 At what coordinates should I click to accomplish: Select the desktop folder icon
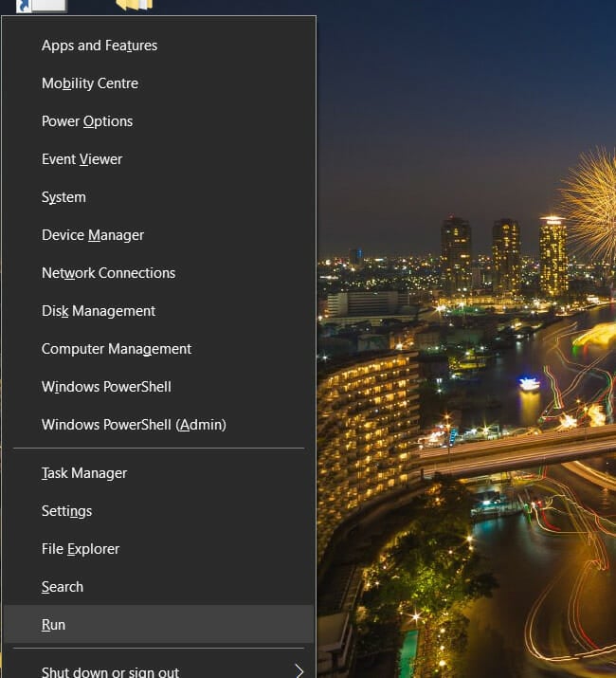click(135, 5)
